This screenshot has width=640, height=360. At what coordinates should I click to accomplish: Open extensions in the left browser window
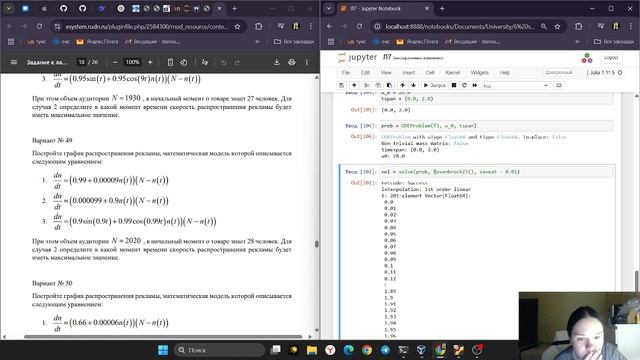tap(258, 27)
